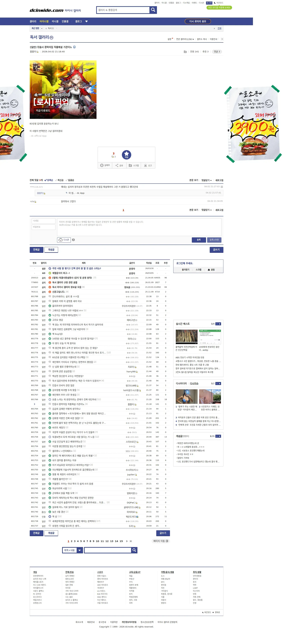
Task: Collapse comments with upper 댓글닫기
Action: [206, 180]
